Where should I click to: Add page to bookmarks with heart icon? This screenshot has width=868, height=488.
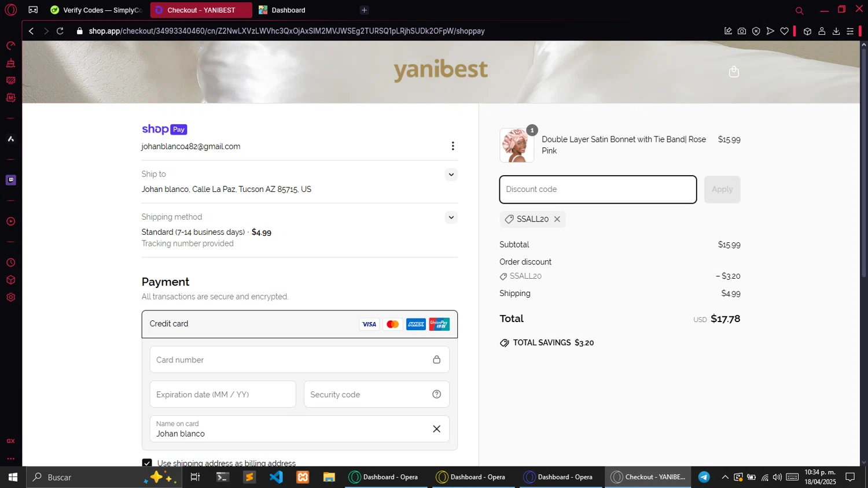click(x=784, y=31)
